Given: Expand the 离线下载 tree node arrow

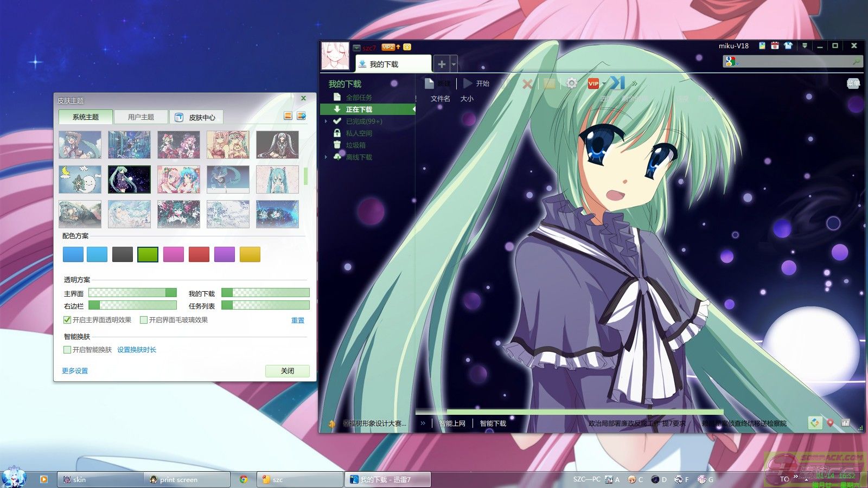Looking at the screenshot, I should [x=326, y=157].
